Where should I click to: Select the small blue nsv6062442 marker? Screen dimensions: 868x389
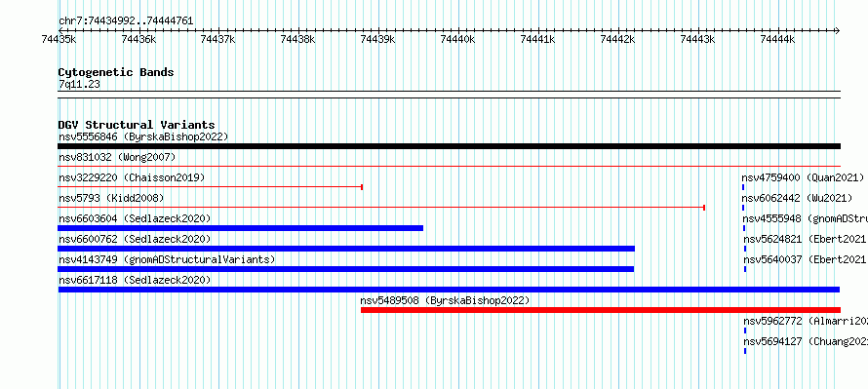point(743,208)
